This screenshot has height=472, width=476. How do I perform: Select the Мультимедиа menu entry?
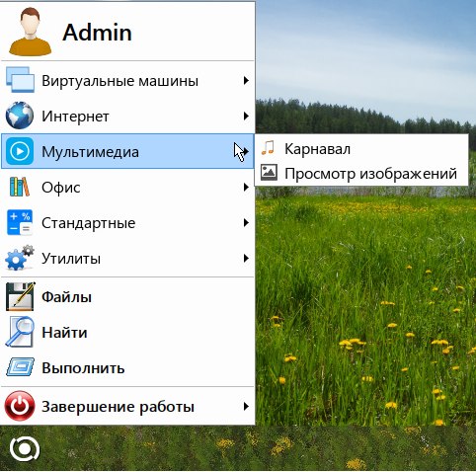tap(127, 151)
